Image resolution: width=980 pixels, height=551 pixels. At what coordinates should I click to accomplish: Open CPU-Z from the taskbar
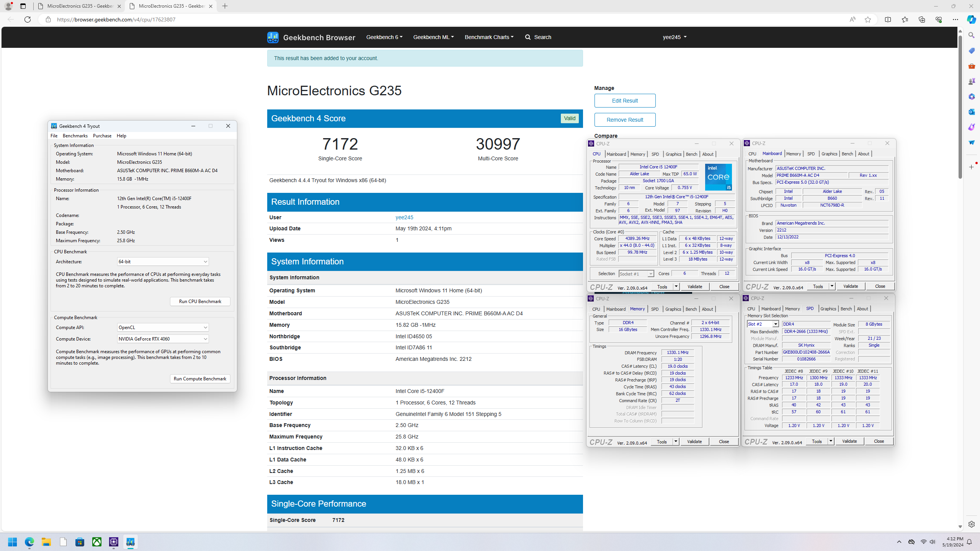coord(114,542)
